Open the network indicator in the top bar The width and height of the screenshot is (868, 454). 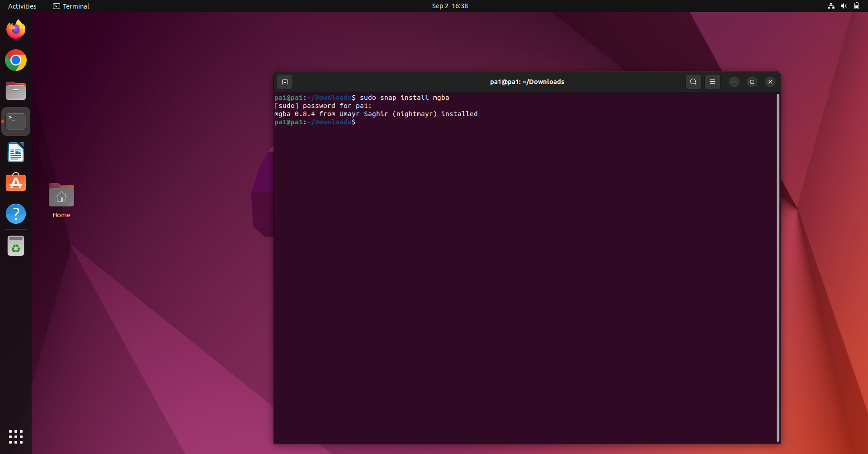830,6
